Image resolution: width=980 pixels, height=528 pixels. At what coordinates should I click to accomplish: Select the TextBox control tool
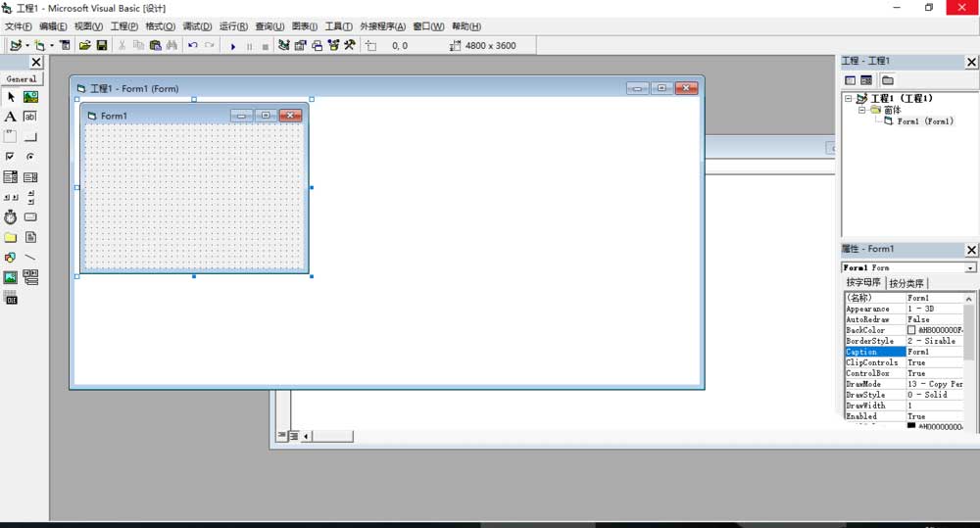30,117
